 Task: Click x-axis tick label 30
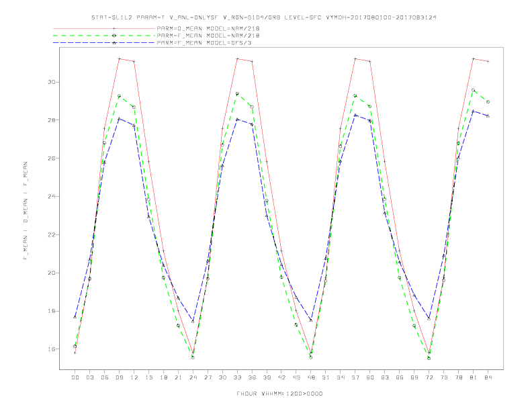[222, 377]
